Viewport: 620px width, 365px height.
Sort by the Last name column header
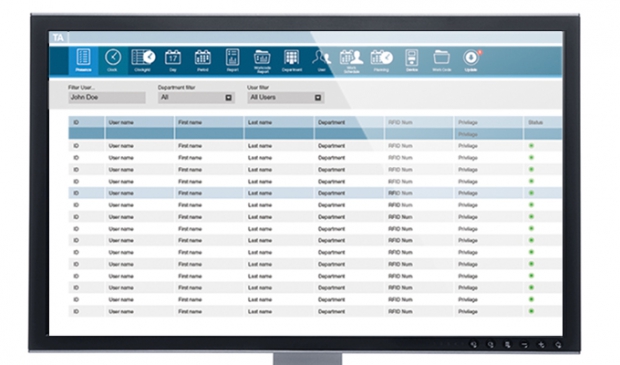pyautogui.click(x=260, y=123)
